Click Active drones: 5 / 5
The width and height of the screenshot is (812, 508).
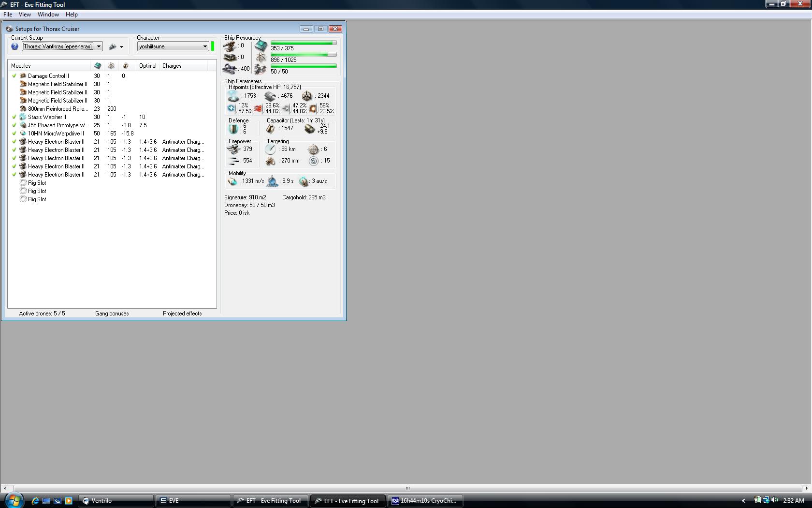tap(42, 314)
